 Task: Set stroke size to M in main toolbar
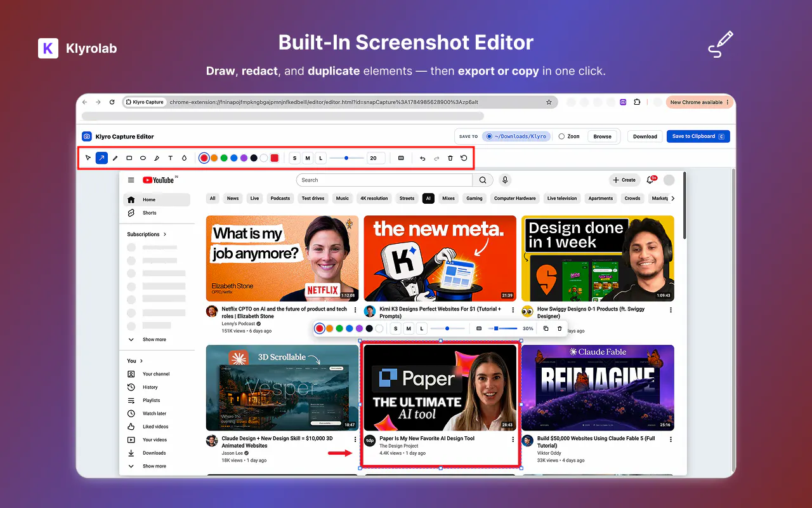tap(308, 158)
